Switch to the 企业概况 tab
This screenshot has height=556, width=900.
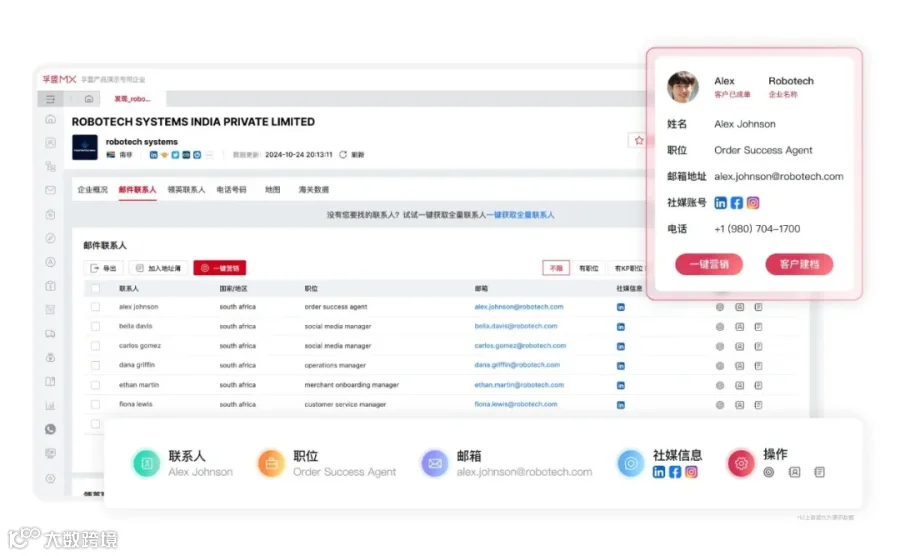point(92,190)
